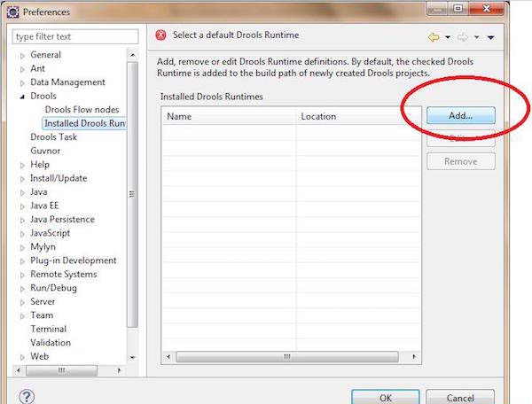Expand the JavaScript tree node
This screenshot has height=404, width=532.
22,234
